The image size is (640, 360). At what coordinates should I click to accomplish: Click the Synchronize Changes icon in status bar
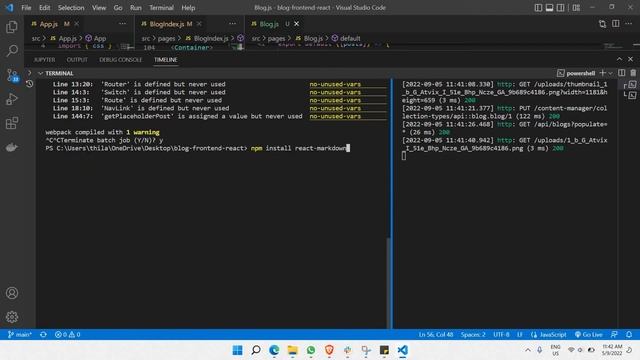(x=43, y=334)
